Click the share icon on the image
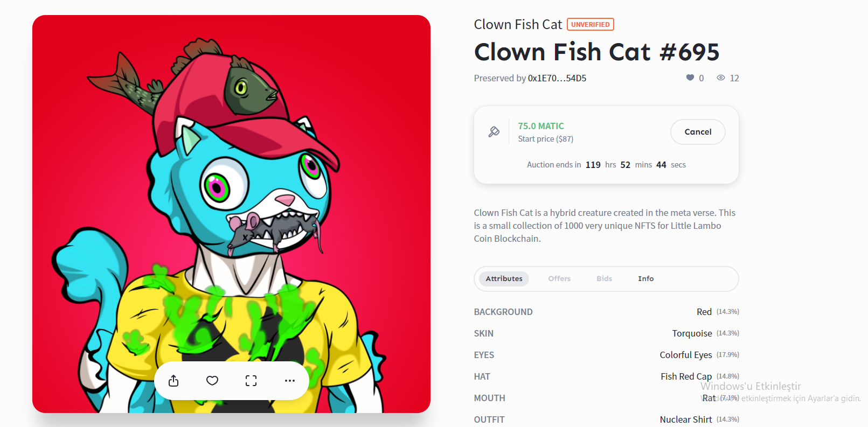The image size is (868, 427). click(x=173, y=381)
